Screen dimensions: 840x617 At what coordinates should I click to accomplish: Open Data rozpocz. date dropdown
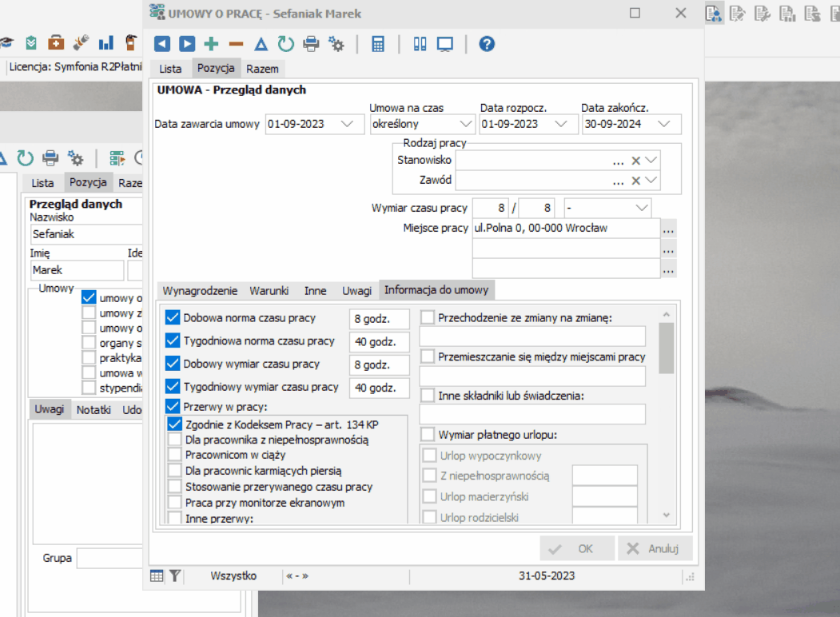[x=561, y=124]
